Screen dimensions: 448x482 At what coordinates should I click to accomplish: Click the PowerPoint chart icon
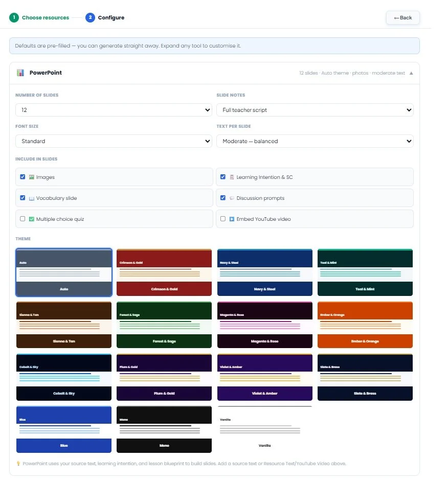point(20,73)
